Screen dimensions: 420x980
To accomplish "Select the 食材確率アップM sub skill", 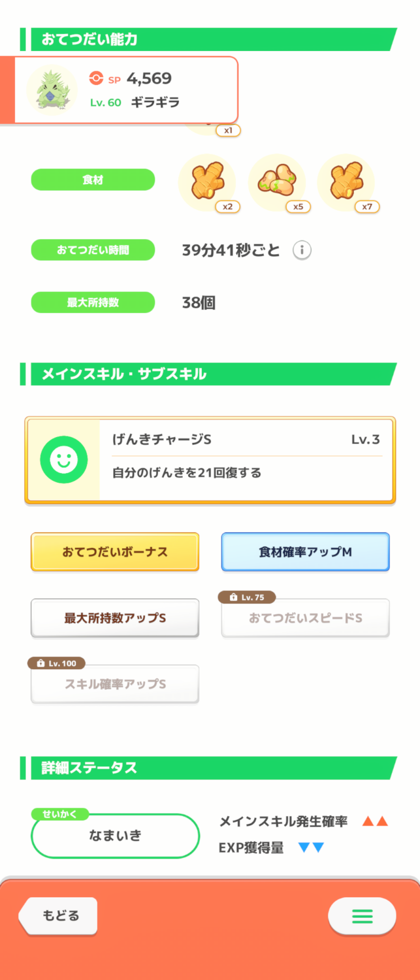I will (x=305, y=552).
